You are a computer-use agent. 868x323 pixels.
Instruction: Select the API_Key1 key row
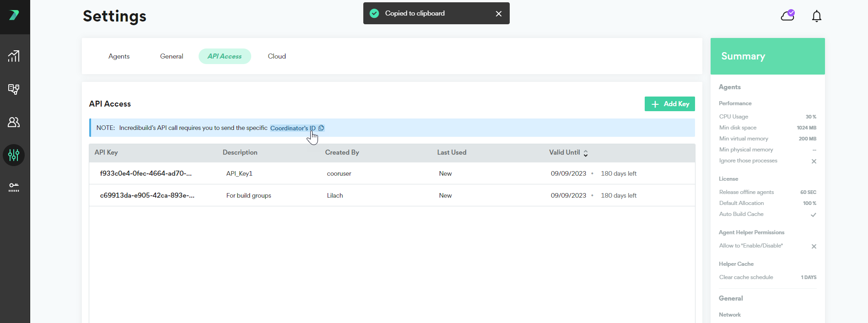[x=392, y=173]
